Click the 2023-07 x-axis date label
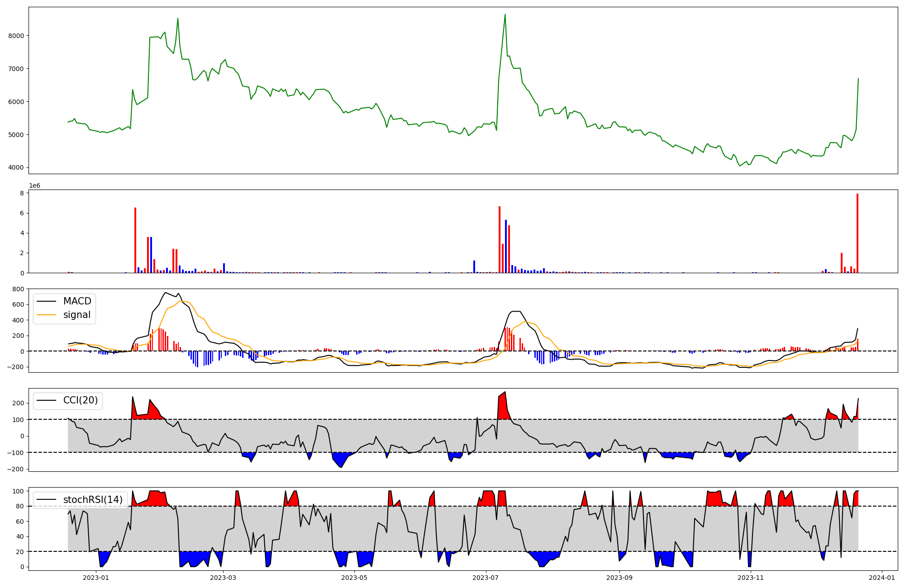Screen dimensions: 905x588 coord(486,577)
